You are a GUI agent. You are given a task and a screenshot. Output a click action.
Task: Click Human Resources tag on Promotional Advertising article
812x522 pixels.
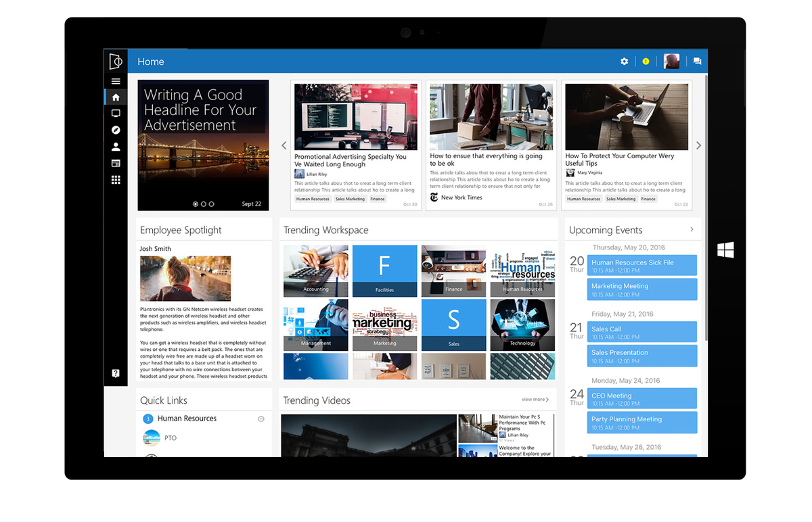[x=313, y=199]
